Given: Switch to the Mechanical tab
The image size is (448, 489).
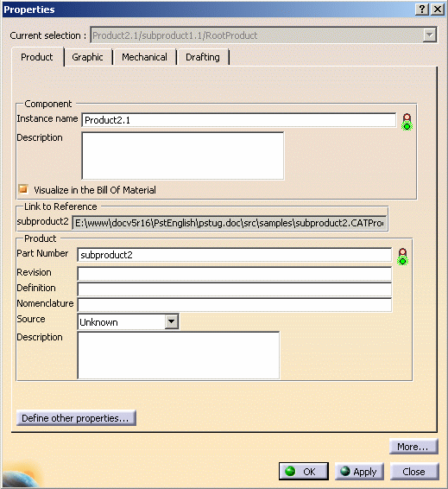Looking at the screenshot, I should coord(144,57).
